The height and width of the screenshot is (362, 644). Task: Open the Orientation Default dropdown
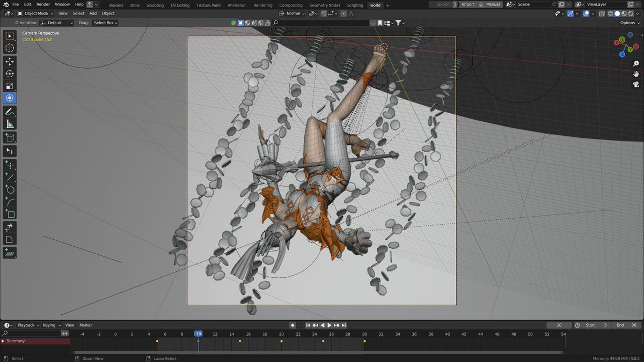click(x=56, y=23)
